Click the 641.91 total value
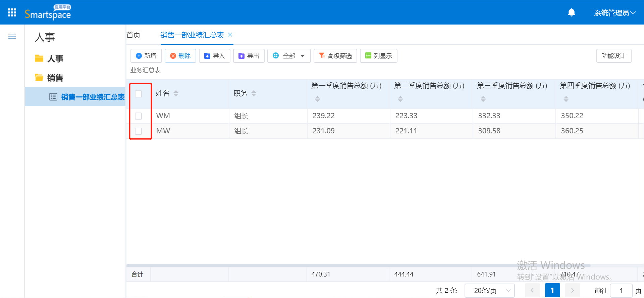The height and width of the screenshot is (298, 644). point(486,274)
